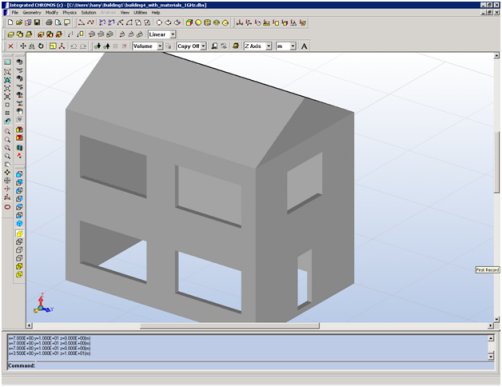The width and height of the screenshot is (502, 387).
Task: Open the Utilities menu
Action: pos(140,13)
